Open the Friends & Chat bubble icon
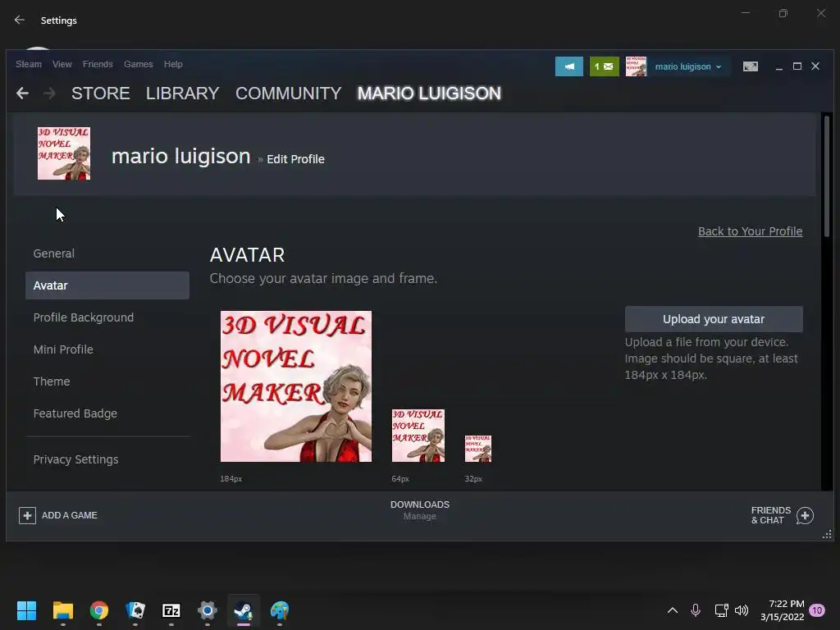 point(805,515)
